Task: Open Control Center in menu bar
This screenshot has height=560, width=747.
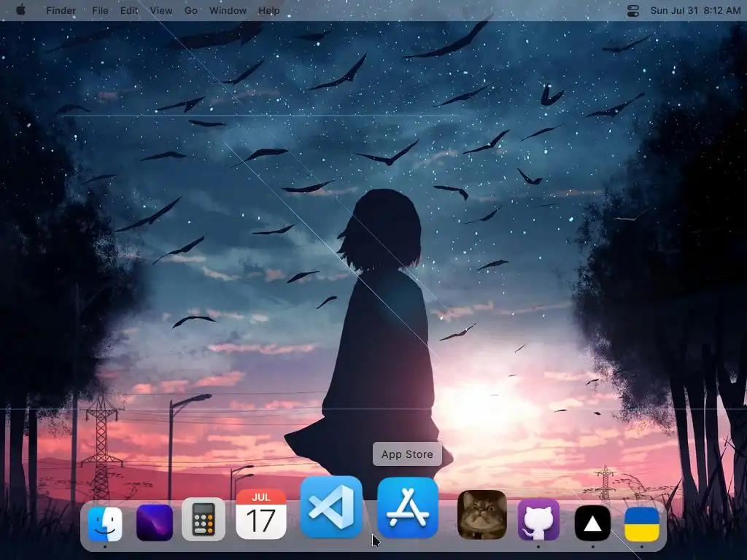Action: [633, 10]
